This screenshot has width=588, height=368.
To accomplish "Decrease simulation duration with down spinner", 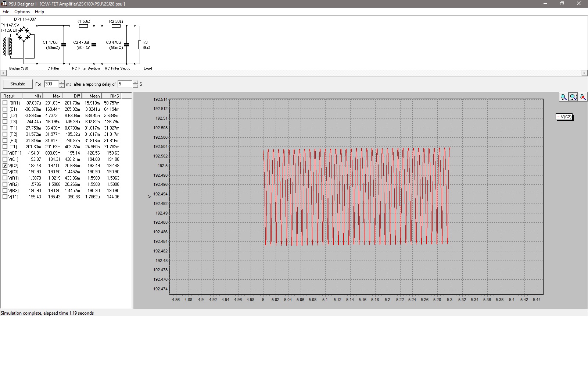I will (62, 86).
